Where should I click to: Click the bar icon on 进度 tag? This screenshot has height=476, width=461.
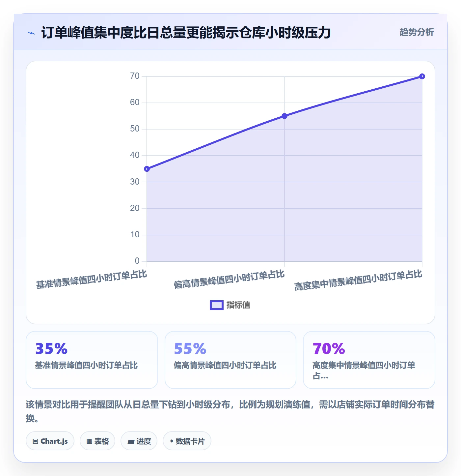[x=131, y=442]
